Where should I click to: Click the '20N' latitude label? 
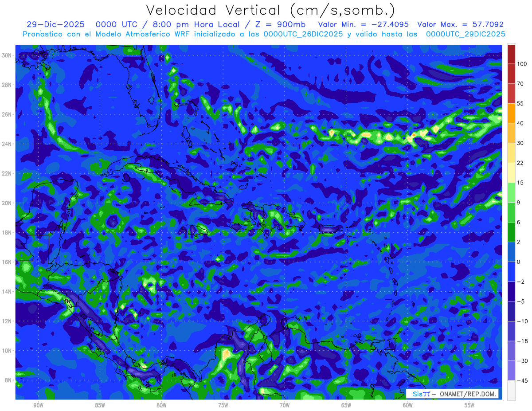8,203
